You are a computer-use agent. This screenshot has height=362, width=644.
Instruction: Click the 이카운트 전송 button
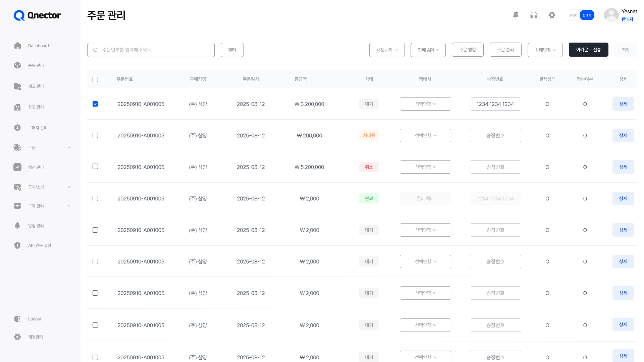click(588, 50)
